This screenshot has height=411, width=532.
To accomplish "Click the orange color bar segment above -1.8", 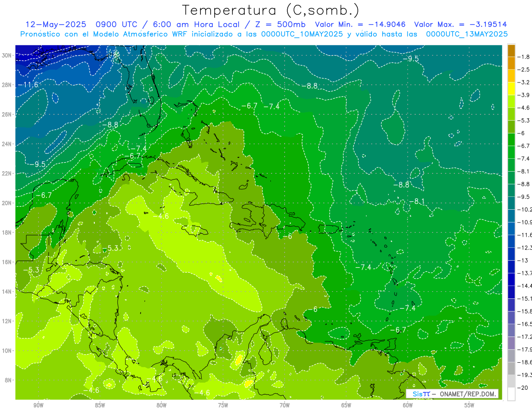I will point(511,50).
